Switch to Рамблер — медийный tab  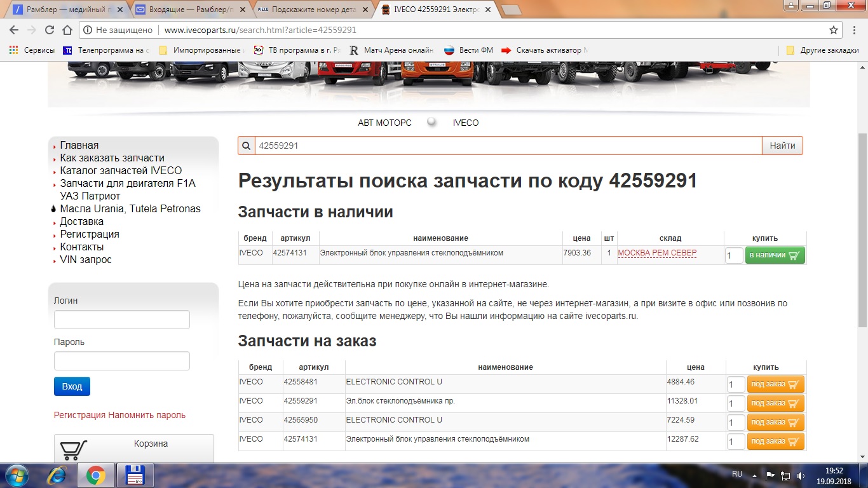(x=67, y=10)
